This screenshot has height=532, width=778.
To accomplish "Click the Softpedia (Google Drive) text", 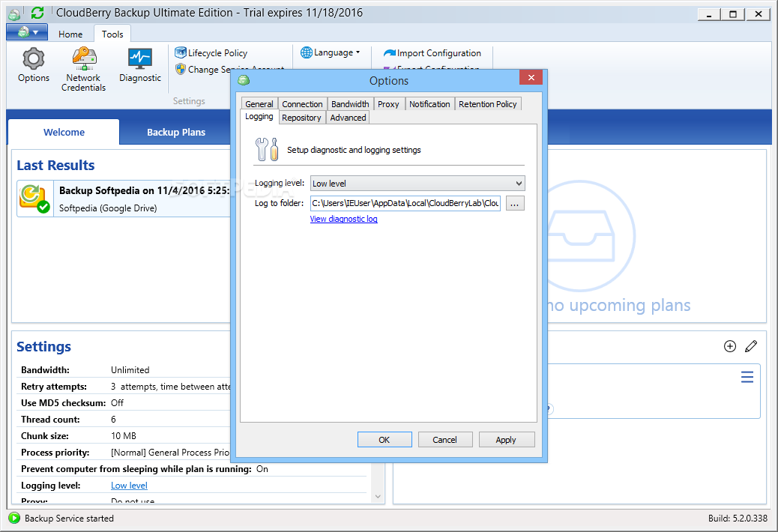I will [x=108, y=208].
